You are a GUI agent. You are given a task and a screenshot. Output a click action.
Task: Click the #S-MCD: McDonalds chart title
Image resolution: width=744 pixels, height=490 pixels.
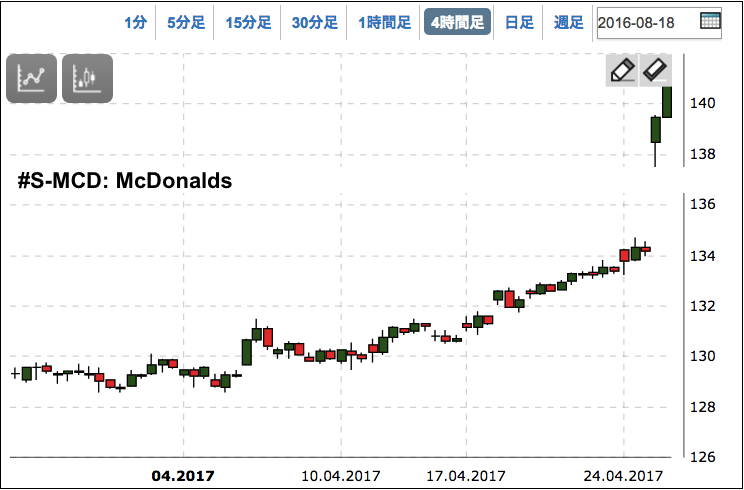tap(125, 181)
